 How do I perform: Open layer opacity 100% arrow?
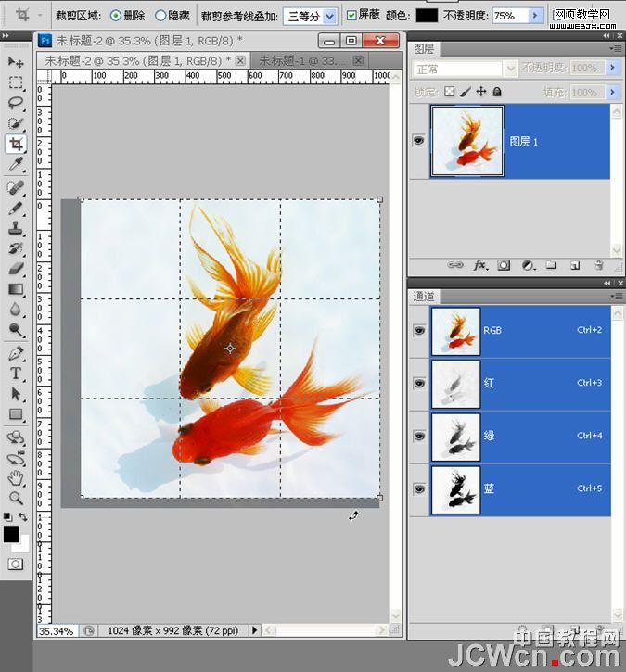(x=612, y=68)
